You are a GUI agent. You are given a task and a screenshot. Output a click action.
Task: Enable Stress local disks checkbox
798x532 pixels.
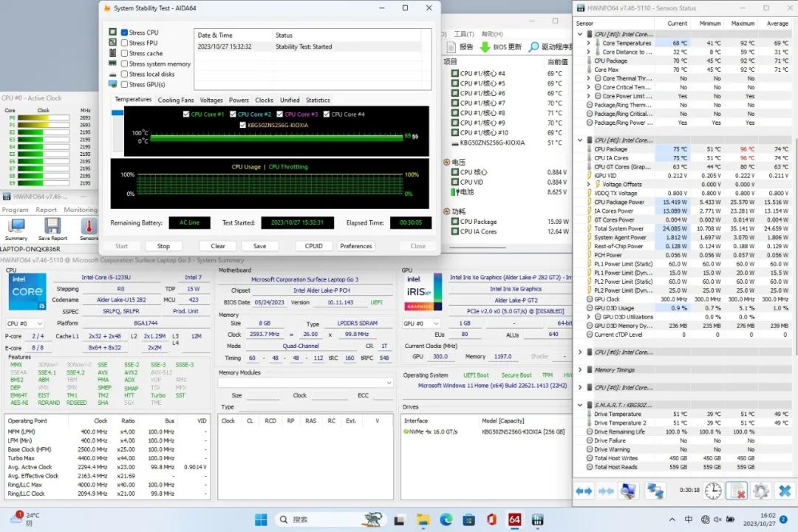[x=124, y=74]
